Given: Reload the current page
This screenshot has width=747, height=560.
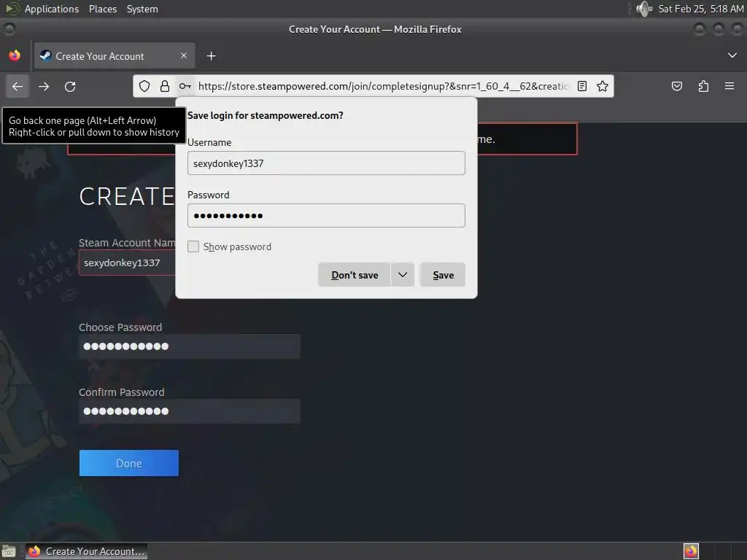Looking at the screenshot, I should tap(70, 86).
